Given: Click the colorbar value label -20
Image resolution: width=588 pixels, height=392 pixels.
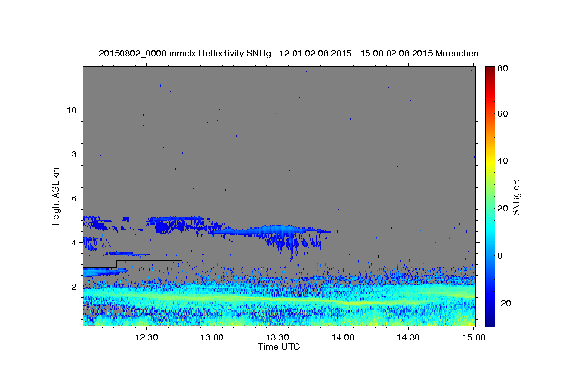Looking at the screenshot, I should point(504,303).
